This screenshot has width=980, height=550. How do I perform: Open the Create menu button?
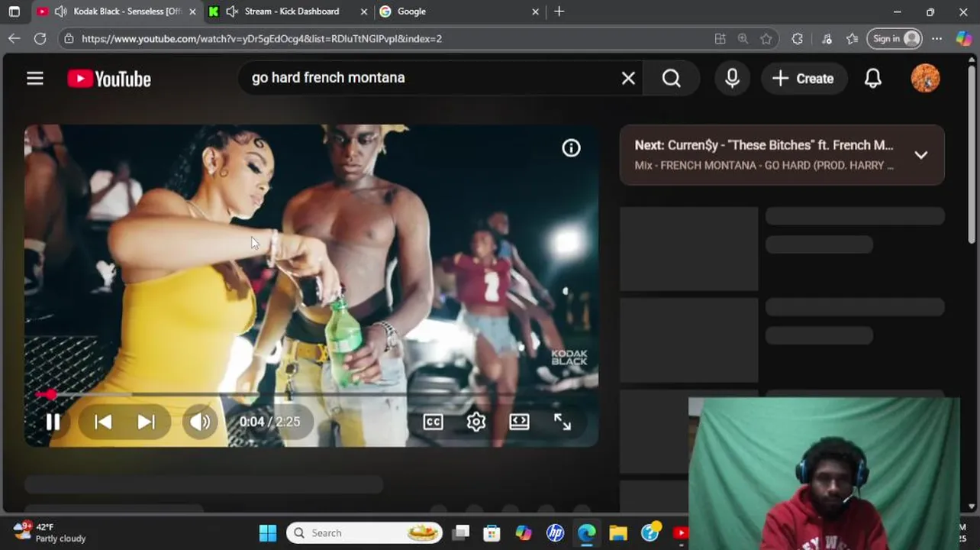pos(803,78)
